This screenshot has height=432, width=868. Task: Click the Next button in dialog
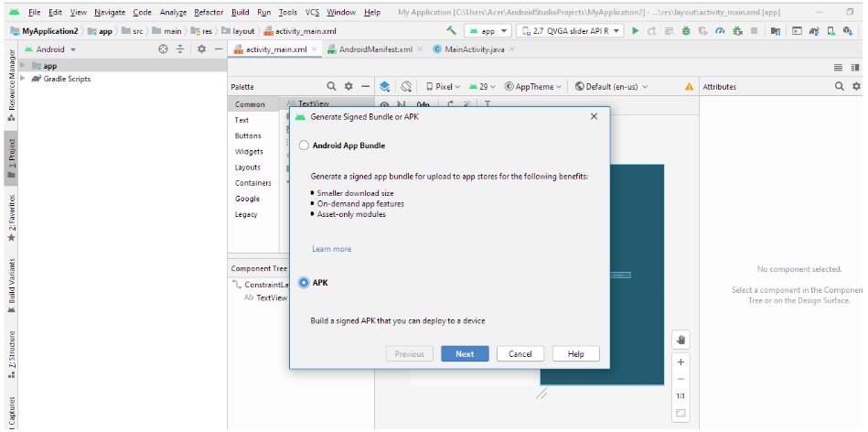[465, 354]
